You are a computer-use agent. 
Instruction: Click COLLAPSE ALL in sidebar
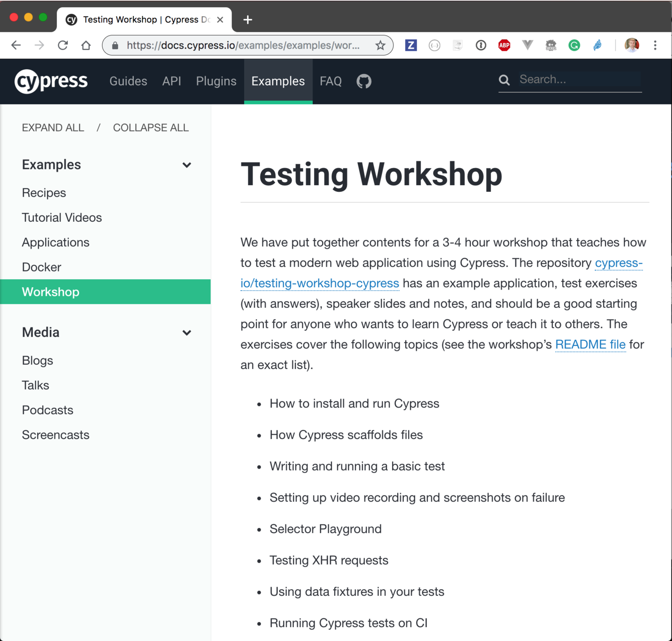[151, 128]
